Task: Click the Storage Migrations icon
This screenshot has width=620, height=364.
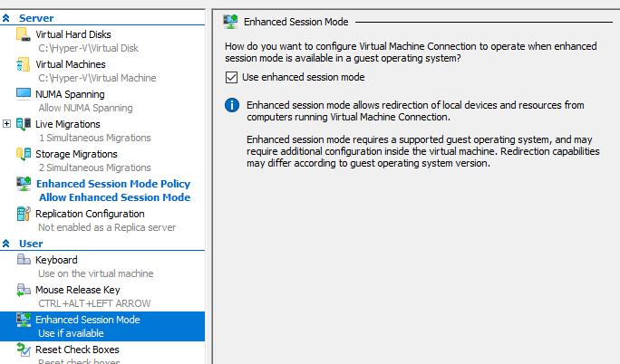Action: 24,154
